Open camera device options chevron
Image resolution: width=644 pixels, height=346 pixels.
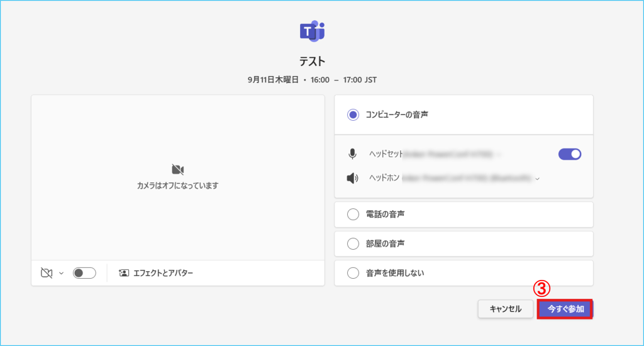click(61, 273)
